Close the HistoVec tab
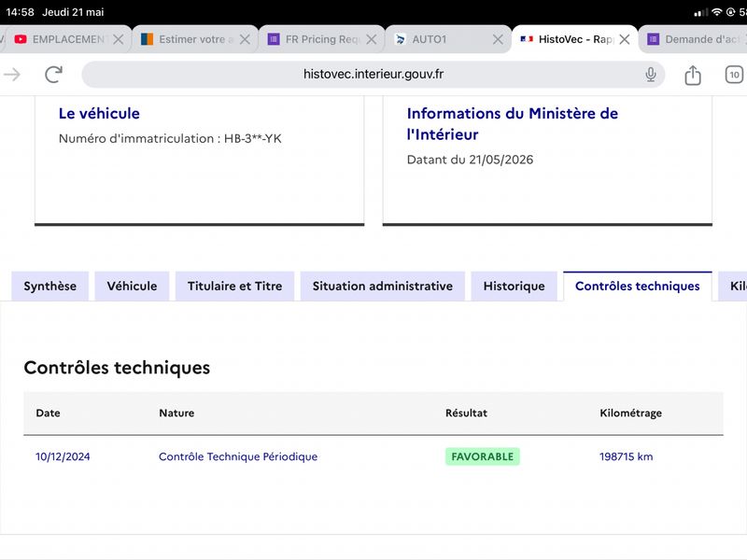 pyautogui.click(x=625, y=39)
